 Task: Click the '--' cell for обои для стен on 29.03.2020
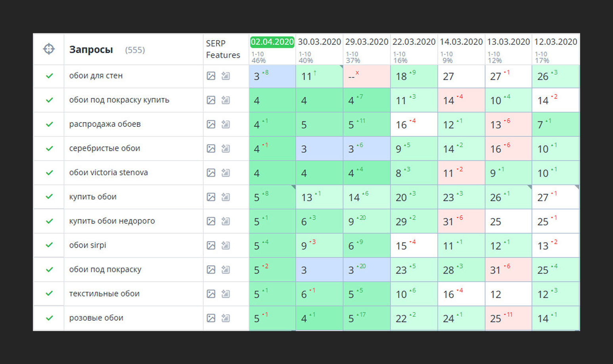366,76
